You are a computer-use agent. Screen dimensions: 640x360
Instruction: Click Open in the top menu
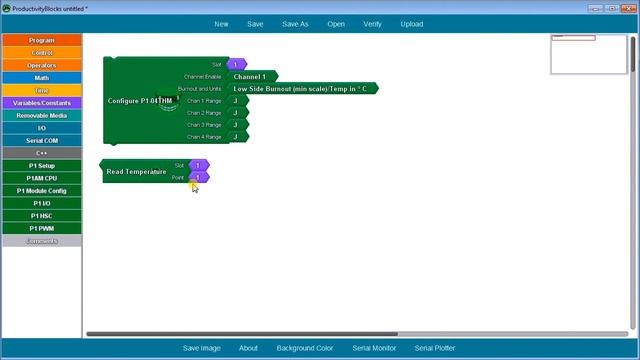[336, 24]
